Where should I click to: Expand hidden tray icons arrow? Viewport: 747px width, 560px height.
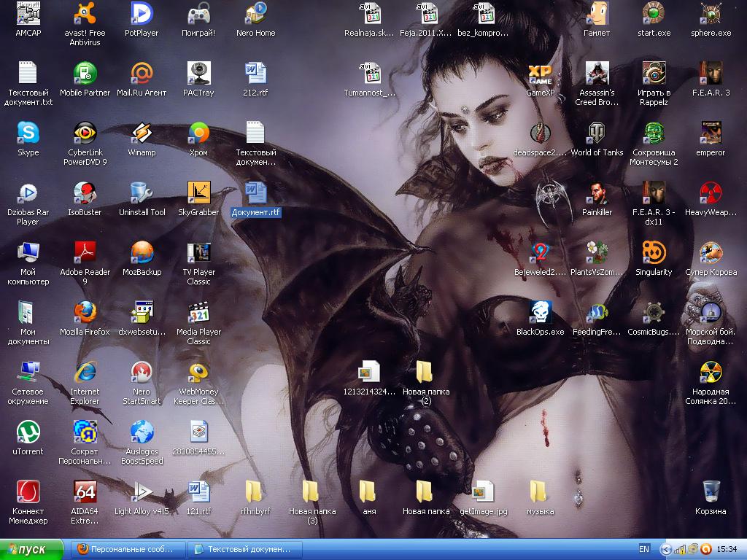(x=665, y=550)
